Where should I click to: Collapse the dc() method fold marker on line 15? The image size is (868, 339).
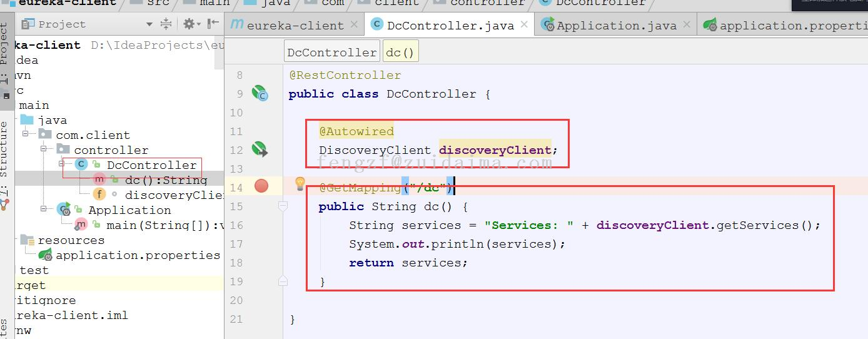[283, 206]
